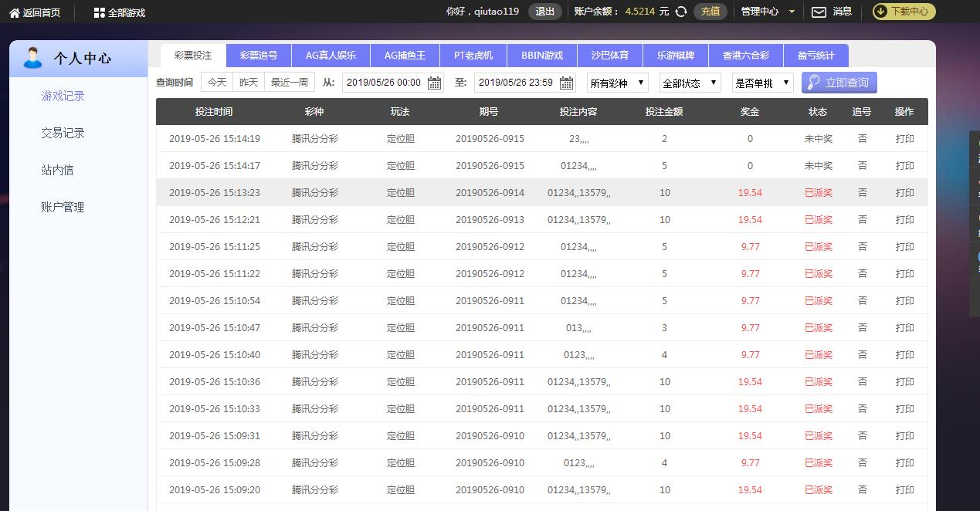Click the download center arrow icon

(881, 12)
